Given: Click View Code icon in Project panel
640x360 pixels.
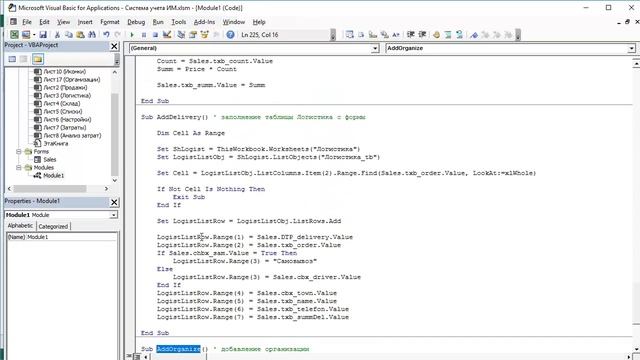Looking at the screenshot, I should click(x=12, y=59).
